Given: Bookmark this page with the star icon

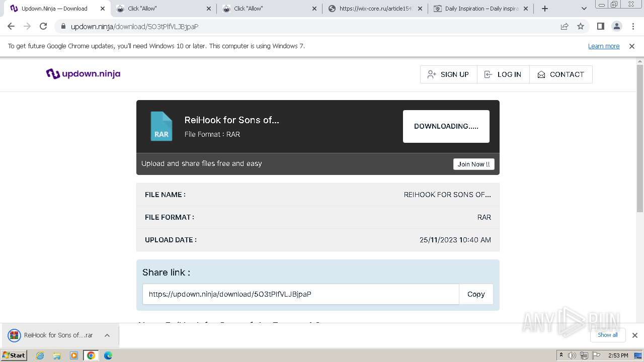Looking at the screenshot, I should [x=581, y=26].
